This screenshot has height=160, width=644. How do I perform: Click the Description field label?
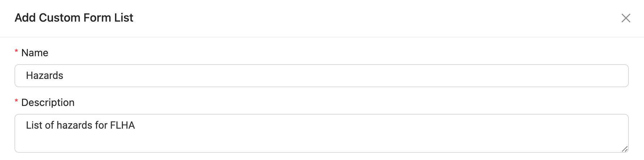pos(48,102)
